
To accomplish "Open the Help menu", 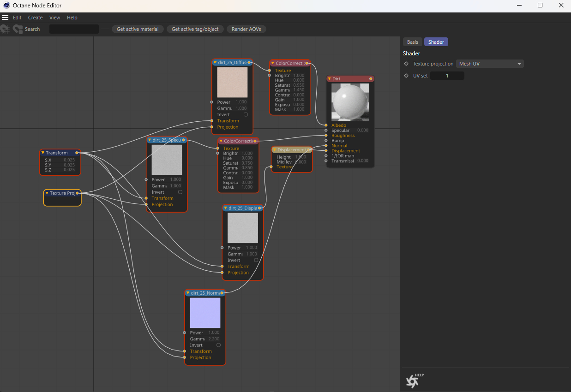I will click(72, 18).
